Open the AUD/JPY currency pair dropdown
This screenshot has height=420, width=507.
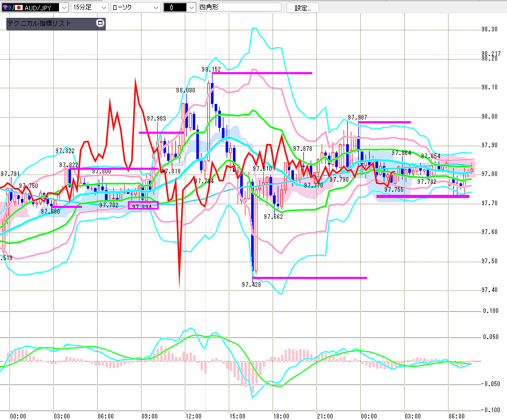tap(63, 8)
